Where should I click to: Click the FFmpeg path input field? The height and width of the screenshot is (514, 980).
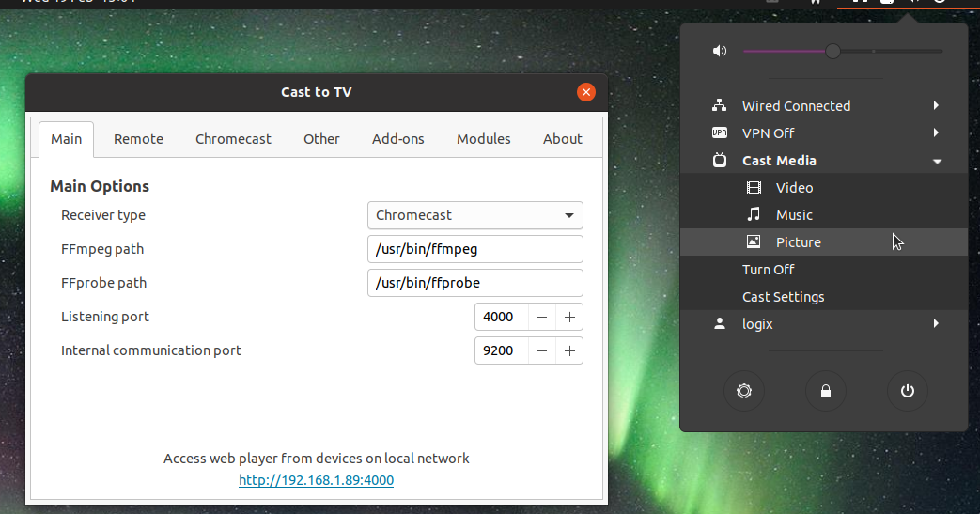coord(475,249)
